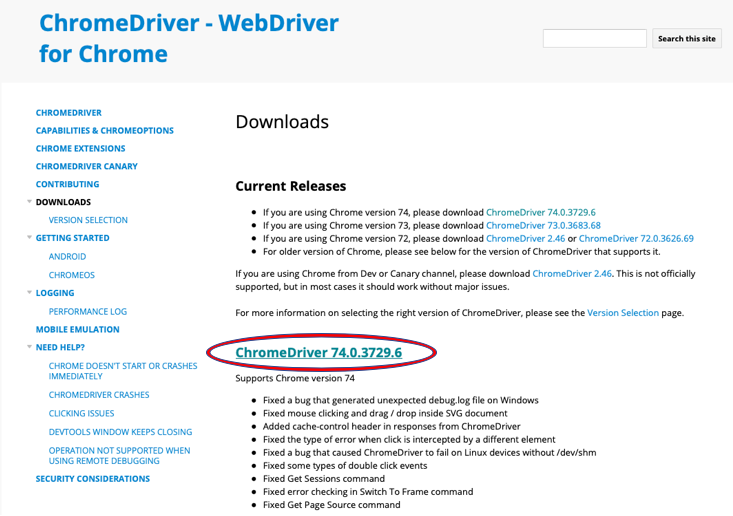Click 'Fixed Get Sessions command' bullet
733x516 pixels.
pyautogui.click(x=323, y=479)
